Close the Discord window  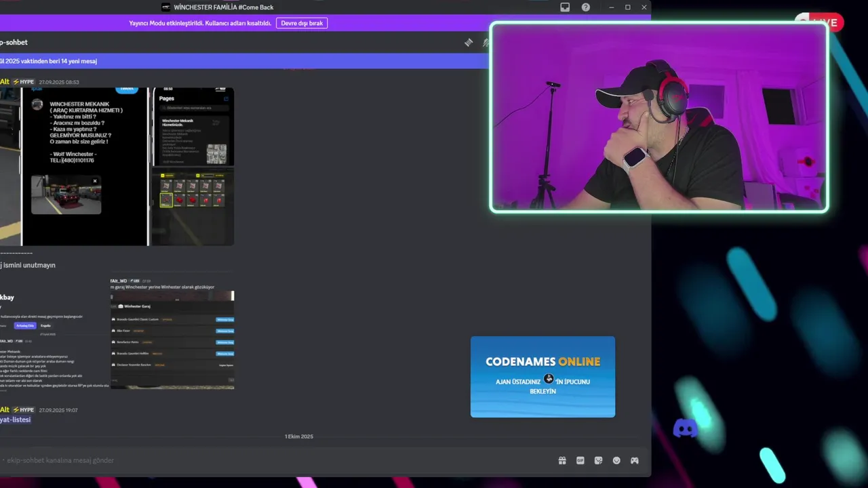coord(644,7)
